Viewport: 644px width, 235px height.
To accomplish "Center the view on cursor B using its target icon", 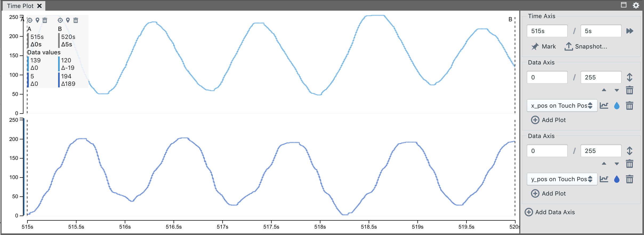I will click(x=60, y=20).
